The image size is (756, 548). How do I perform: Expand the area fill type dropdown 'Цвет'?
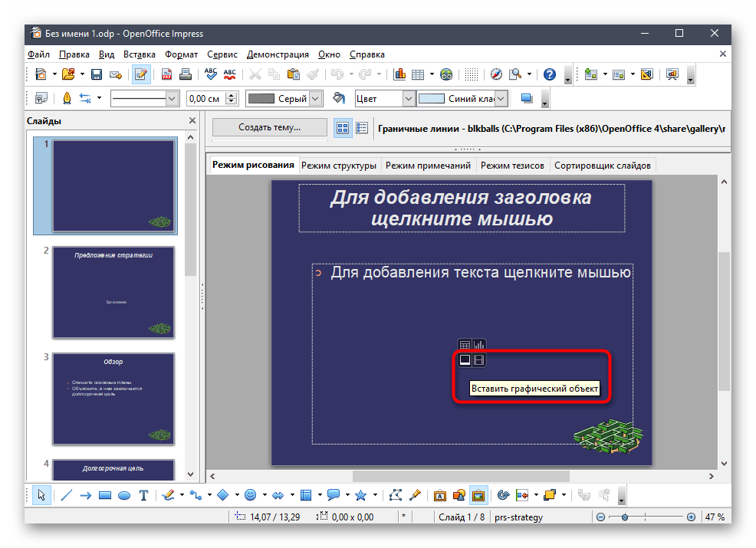[408, 99]
